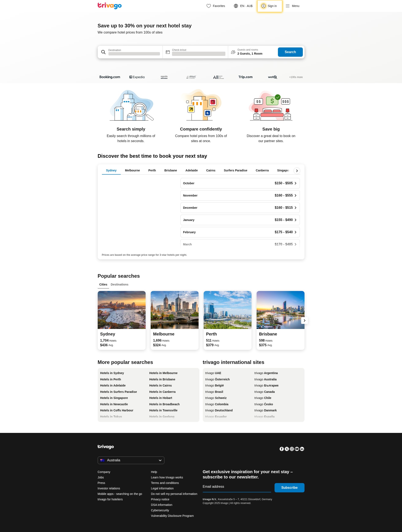Open the Brisbane city card photo
This screenshot has height=532, width=402.
coord(280,310)
